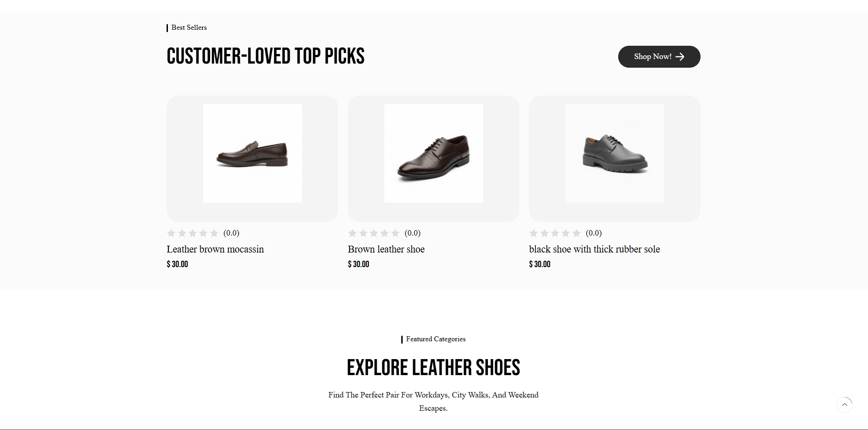Click the Brown leather shoe title link
The height and width of the screenshot is (430, 868).
pos(386,249)
